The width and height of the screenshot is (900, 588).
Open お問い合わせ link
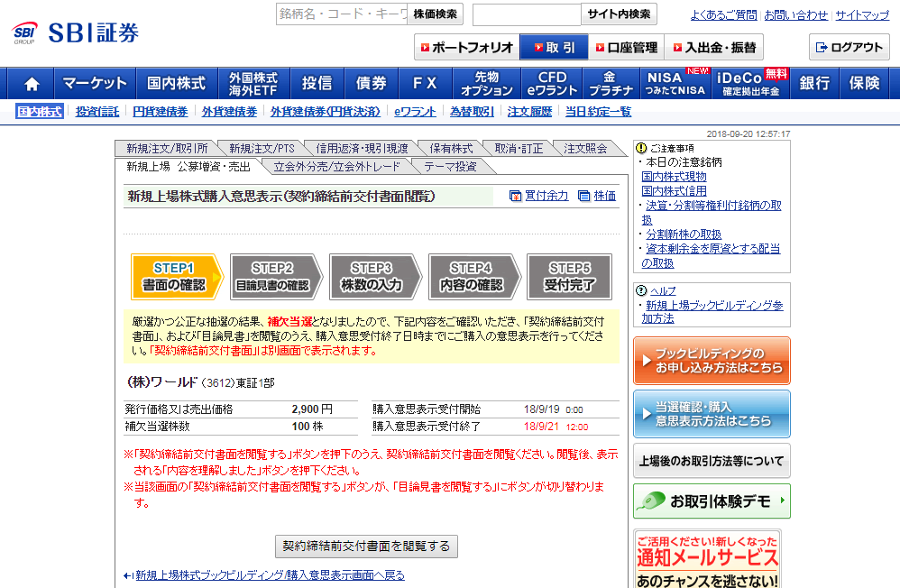pos(795,15)
